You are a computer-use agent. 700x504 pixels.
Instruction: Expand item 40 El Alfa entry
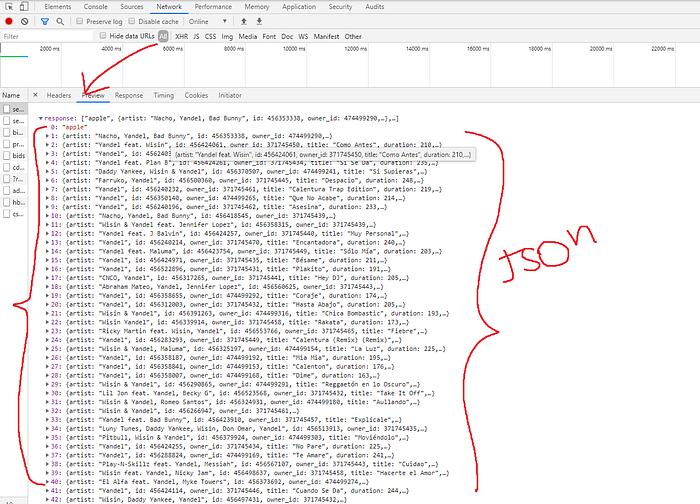pyautogui.click(x=47, y=482)
